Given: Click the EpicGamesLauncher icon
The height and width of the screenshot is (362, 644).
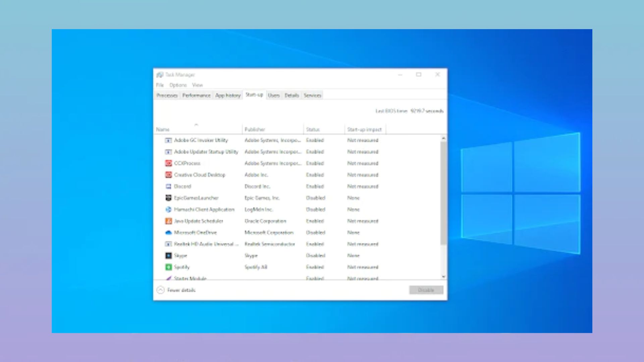Looking at the screenshot, I should tap(168, 198).
